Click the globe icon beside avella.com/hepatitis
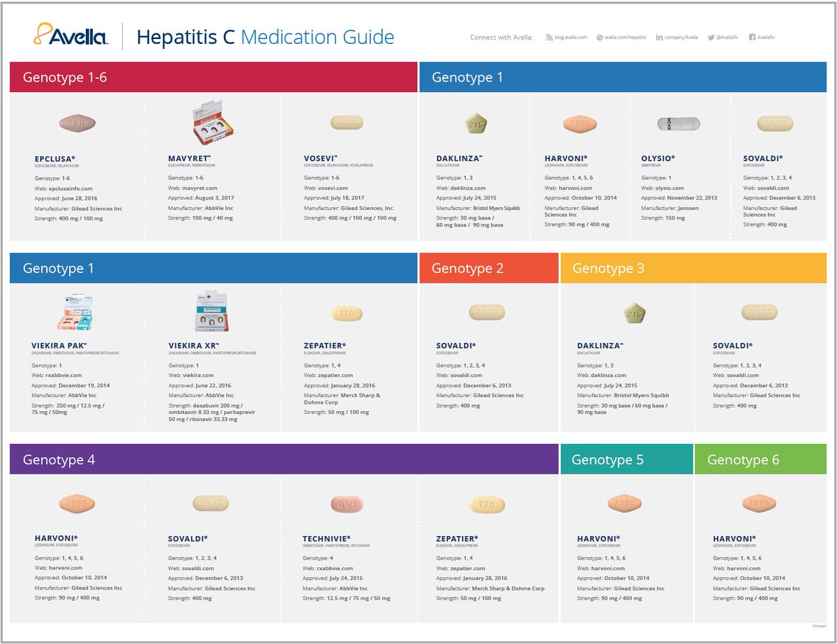This screenshot has height=644, width=837. tap(600, 37)
